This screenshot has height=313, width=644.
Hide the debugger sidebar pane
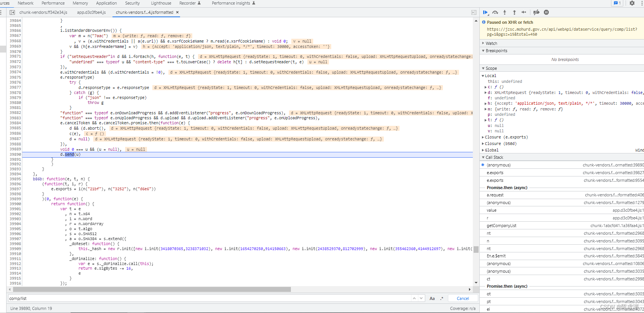click(x=474, y=12)
